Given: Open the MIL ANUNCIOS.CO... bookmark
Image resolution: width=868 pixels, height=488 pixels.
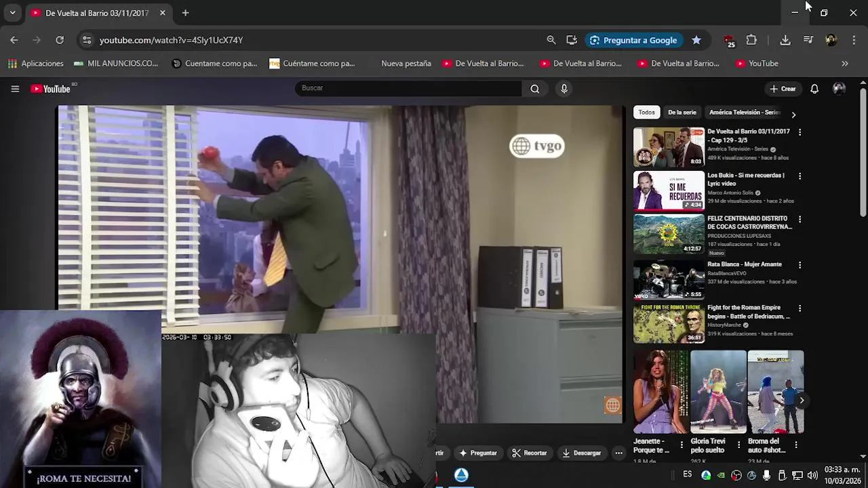Looking at the screenshot, I should click(115, 64).
